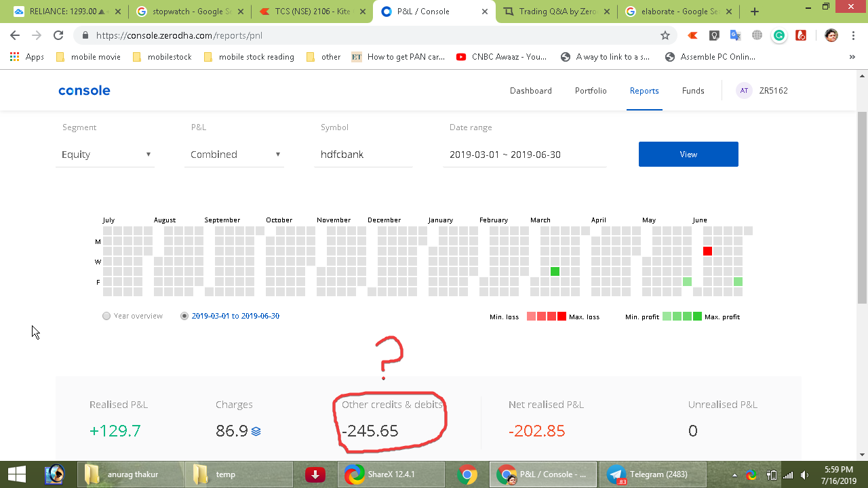Expand the P&L dropdown showing Combined
This screenshot has width=868, height=488.
(234, 154)
